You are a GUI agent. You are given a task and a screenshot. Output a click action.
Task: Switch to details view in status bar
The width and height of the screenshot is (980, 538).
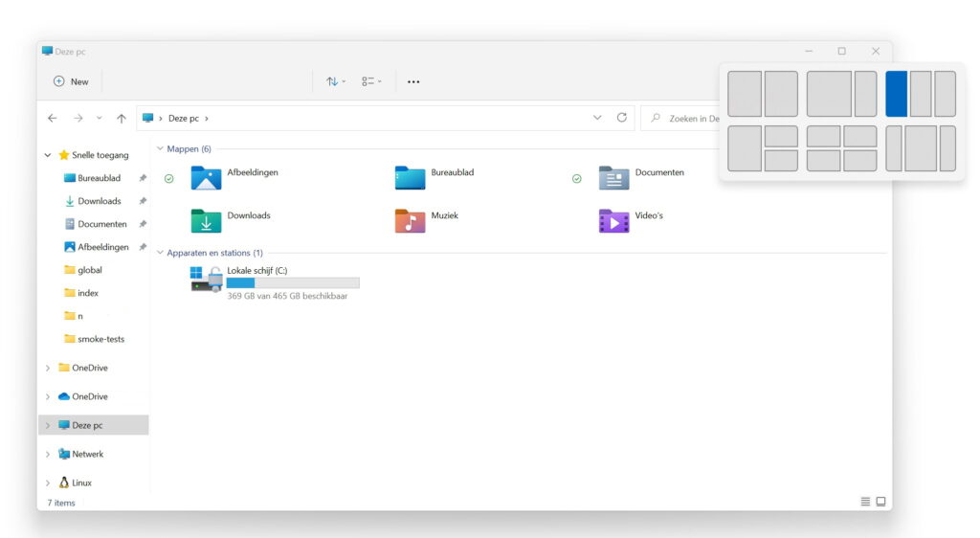click(865, 502)
